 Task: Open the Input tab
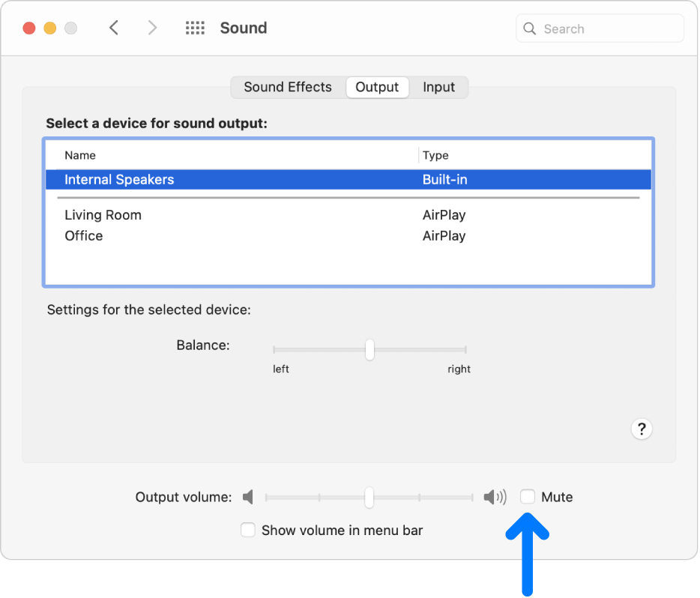coord(438,87)
